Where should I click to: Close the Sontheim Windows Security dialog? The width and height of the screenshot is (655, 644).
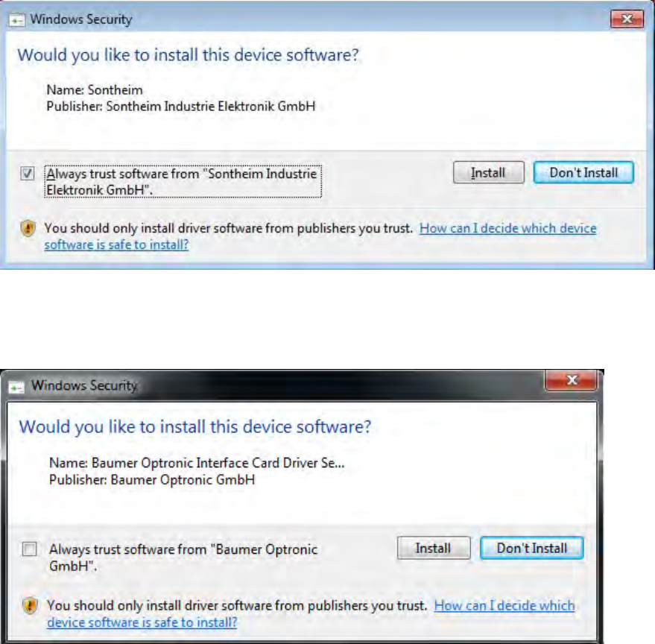627,19
